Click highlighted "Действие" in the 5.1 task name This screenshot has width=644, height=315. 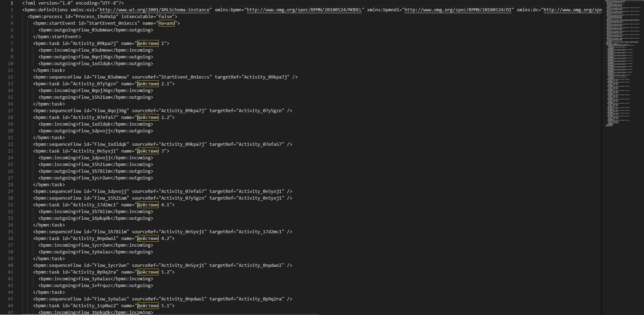point(148,306)
